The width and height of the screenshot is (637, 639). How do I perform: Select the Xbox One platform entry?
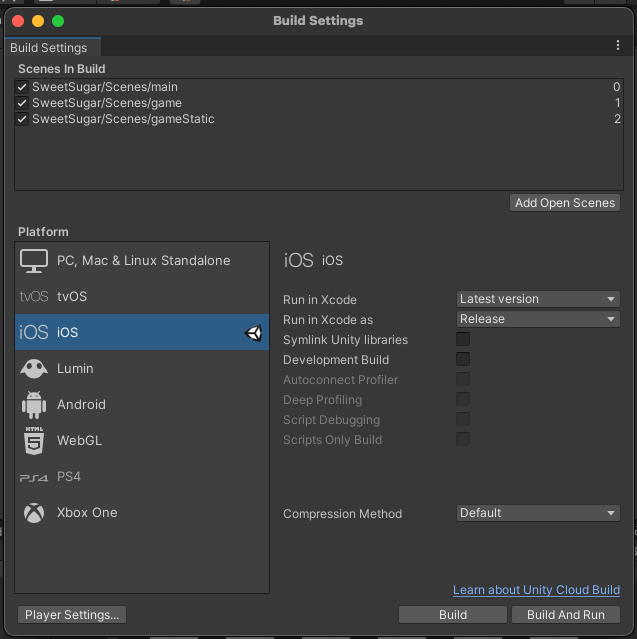coord(142,513)
